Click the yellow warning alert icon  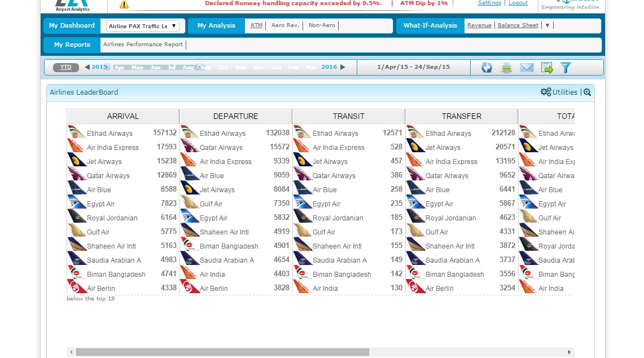(x=124, y=5)
